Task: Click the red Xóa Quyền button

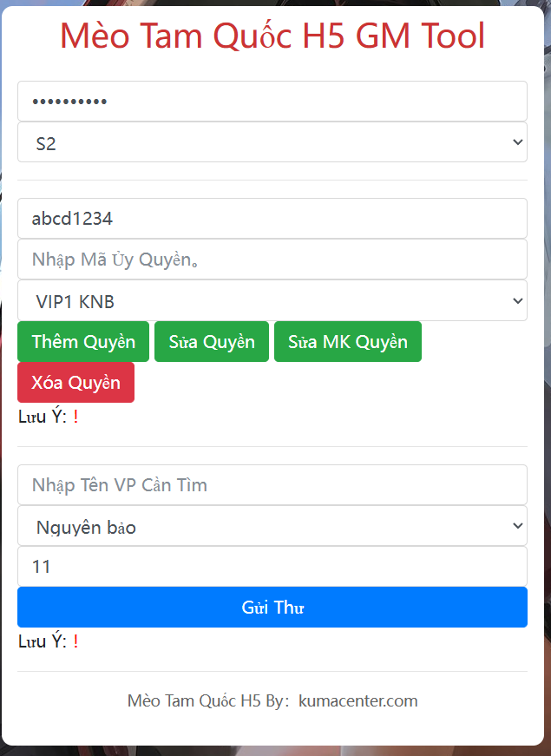Action: pos(75,383)
